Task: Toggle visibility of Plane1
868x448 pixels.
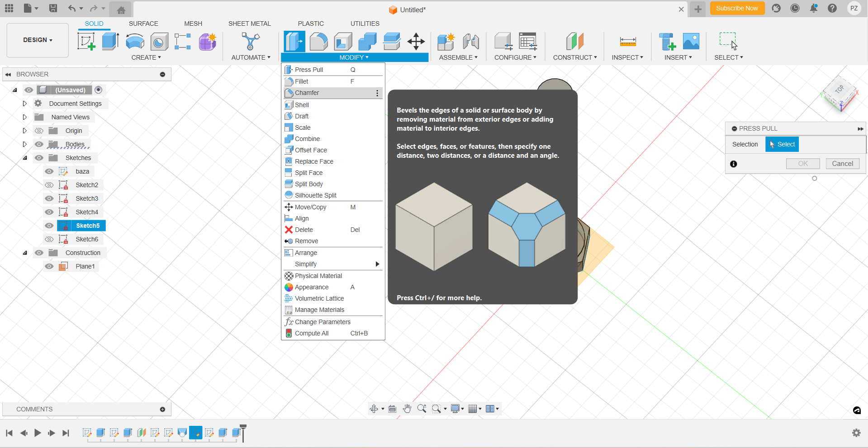Action: click(x=49, y=266)
